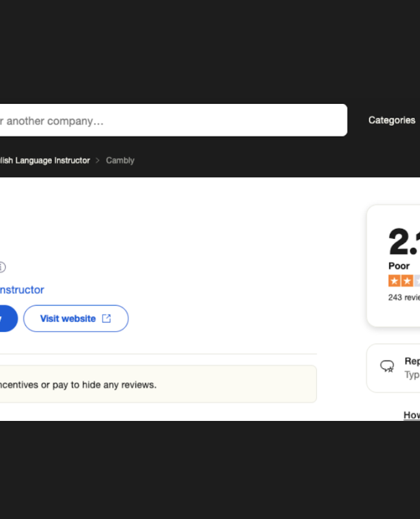Click the incentives or pay to hide reviews notice

158,384
